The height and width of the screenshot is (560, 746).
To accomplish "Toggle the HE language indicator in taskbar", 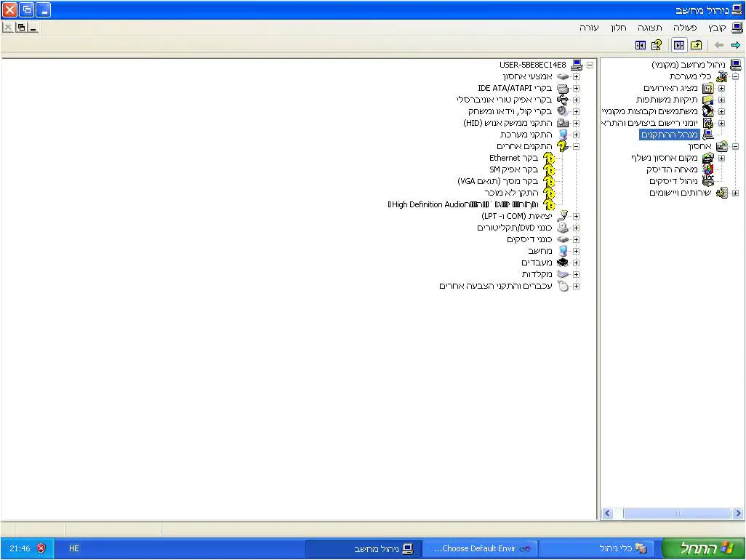I will pos(73,548).
